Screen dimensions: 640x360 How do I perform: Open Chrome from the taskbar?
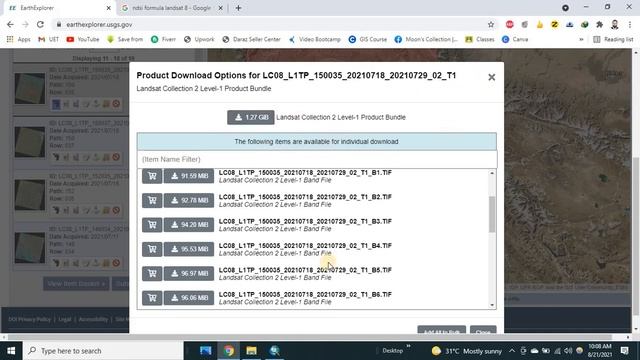pyautogui.click(x=229, y=351)
